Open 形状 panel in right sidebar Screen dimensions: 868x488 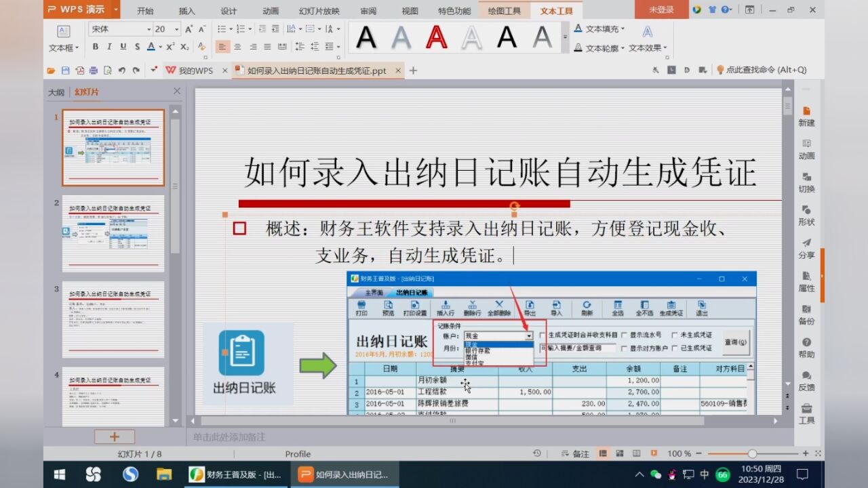(x=806, y=216)
